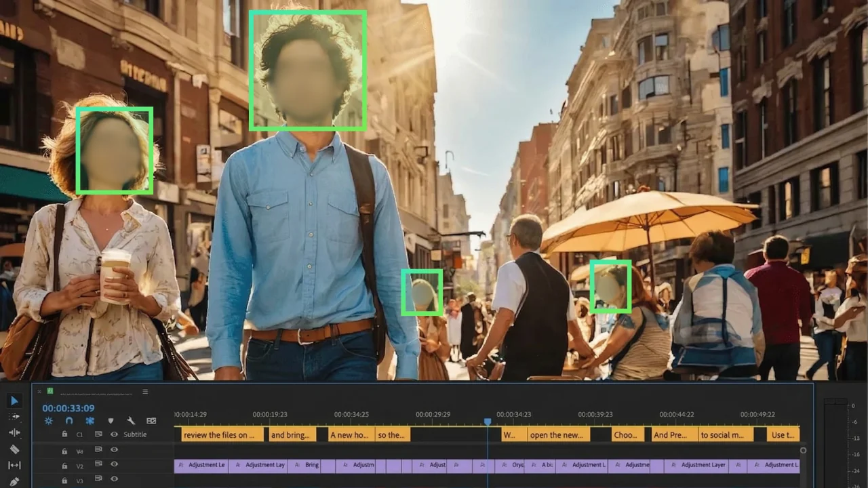
Task: Select the Pen tool
Action: (x=14, y=481)
